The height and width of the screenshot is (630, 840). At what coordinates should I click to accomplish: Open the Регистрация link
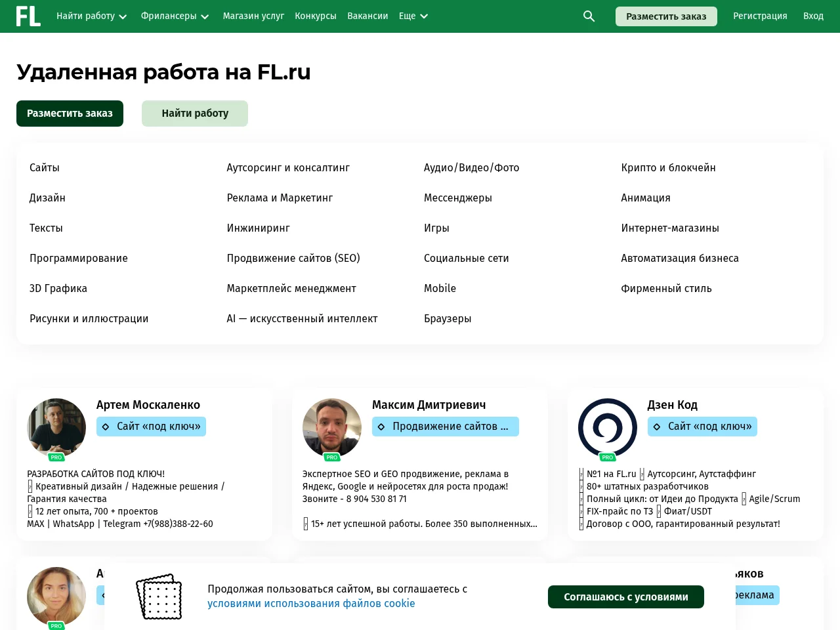(x=760, y=16)
